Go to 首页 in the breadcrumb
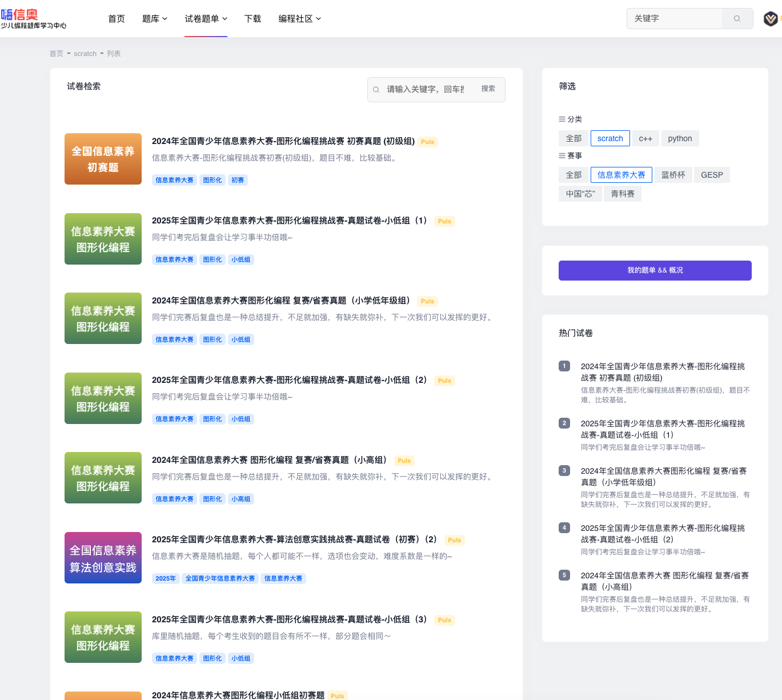Image resolution: width=782 pixels, height=700 pixels. [x=56, y=54]
